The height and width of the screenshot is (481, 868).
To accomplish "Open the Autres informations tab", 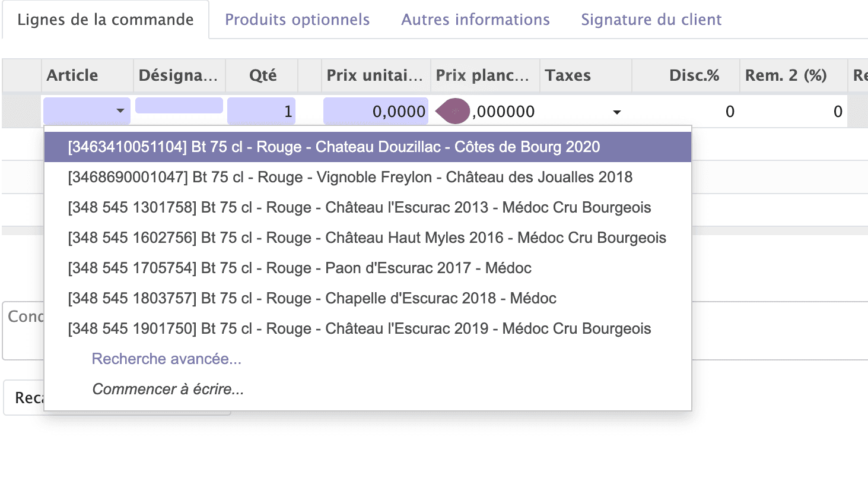I will (475, 20).
